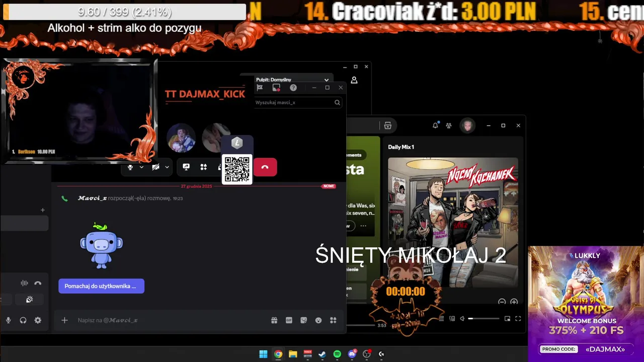Open Spotify notifications bell
The height and width of the screenshot is (362, 644).
[435, 125]
